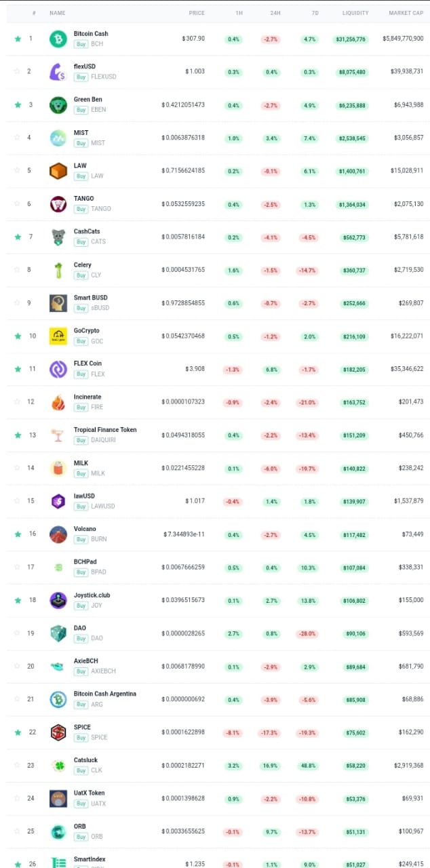Click the flexUSD purple token icon
Image resolution: width=430 pixels, height=868 pixels.
click(x=58, y=72)
